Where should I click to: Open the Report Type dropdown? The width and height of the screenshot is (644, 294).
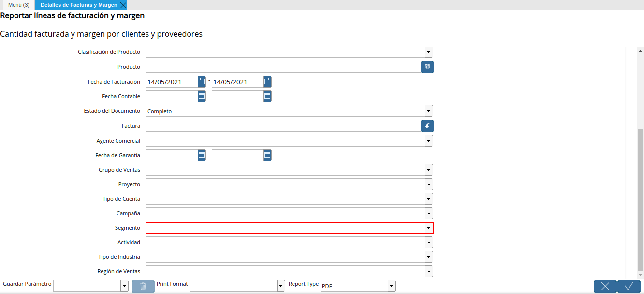(392, 286)
